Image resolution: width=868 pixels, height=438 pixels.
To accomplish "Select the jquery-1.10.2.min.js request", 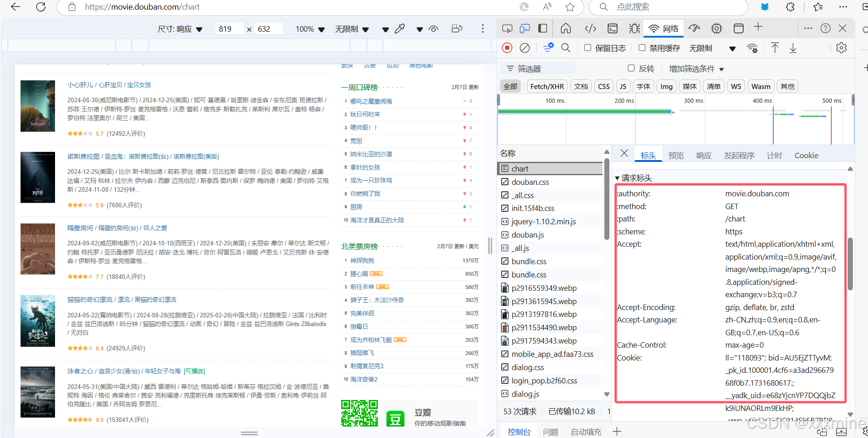I will pos(550,222).
